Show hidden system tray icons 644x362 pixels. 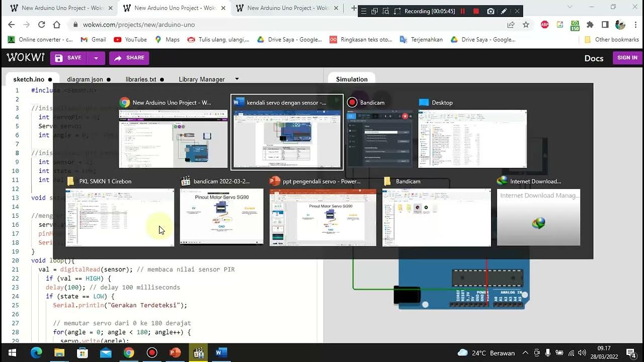point(525,353)
